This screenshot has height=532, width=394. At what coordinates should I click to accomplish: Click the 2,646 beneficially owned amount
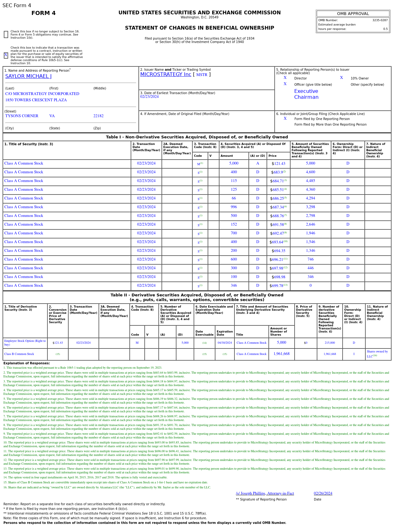[x=310, y=224]
